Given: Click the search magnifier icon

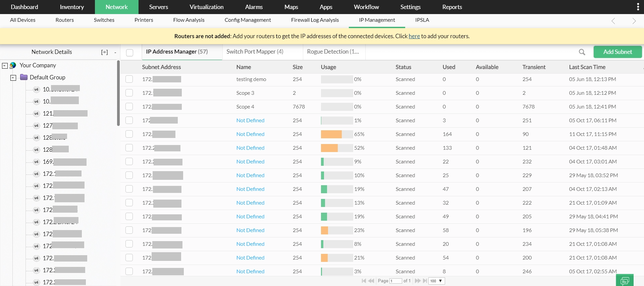Looking at the screenshot, I should click(582, 52).
